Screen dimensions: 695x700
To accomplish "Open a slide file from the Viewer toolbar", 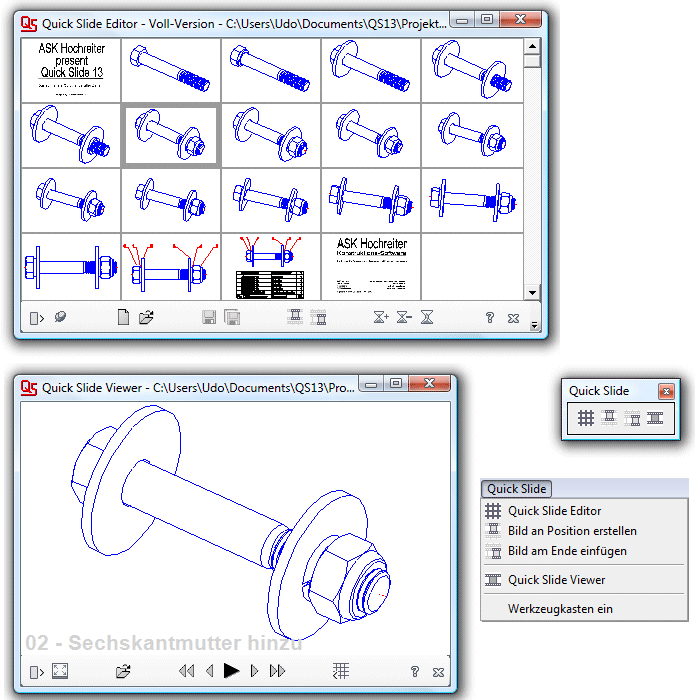I will tap(123, 671).
